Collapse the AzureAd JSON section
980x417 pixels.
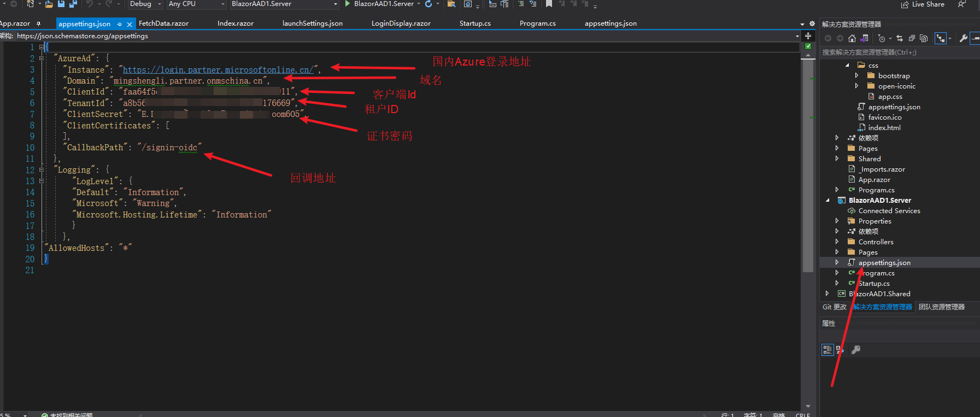[42, 58]
